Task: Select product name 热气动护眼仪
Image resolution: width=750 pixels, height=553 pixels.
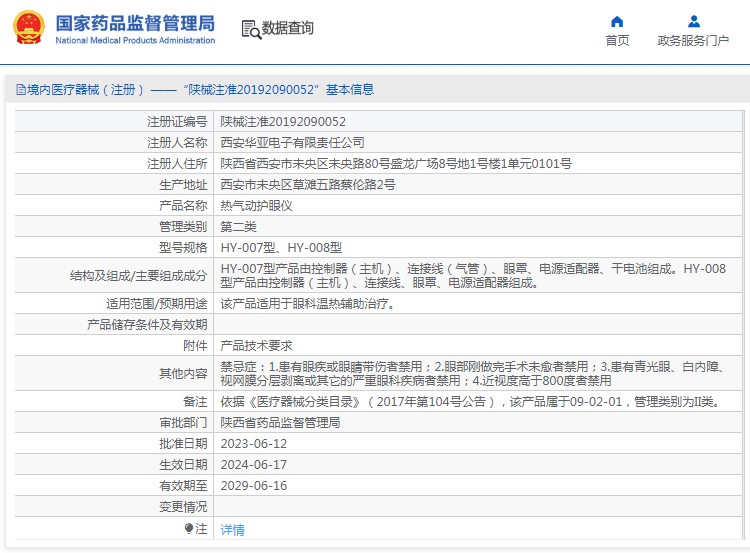Action: pos(256,206)
